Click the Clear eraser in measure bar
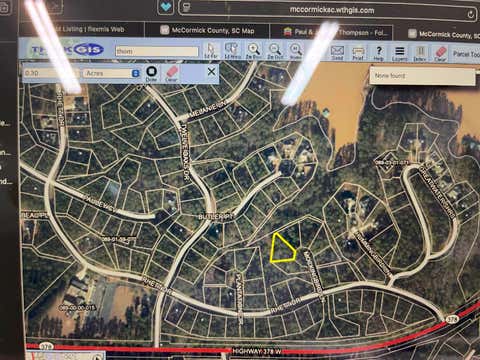This screenshot has width=480, height=360. (x=171, y=74)
